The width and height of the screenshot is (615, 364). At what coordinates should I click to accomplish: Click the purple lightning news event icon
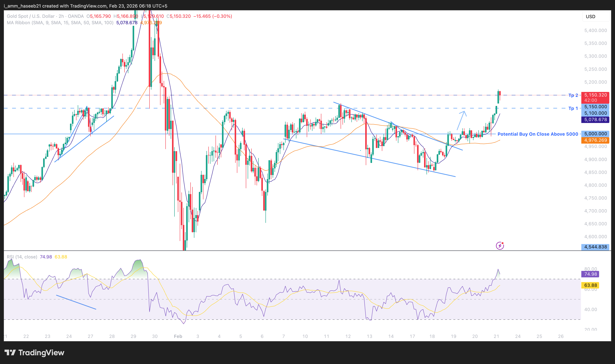(500, 246)
